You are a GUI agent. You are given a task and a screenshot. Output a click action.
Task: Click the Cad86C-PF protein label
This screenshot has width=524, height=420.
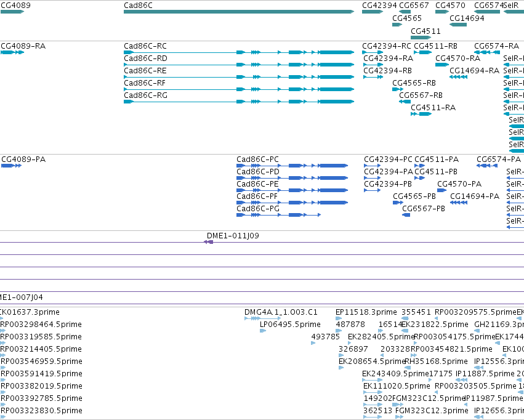pyautogui.click(x=257, y=196)
